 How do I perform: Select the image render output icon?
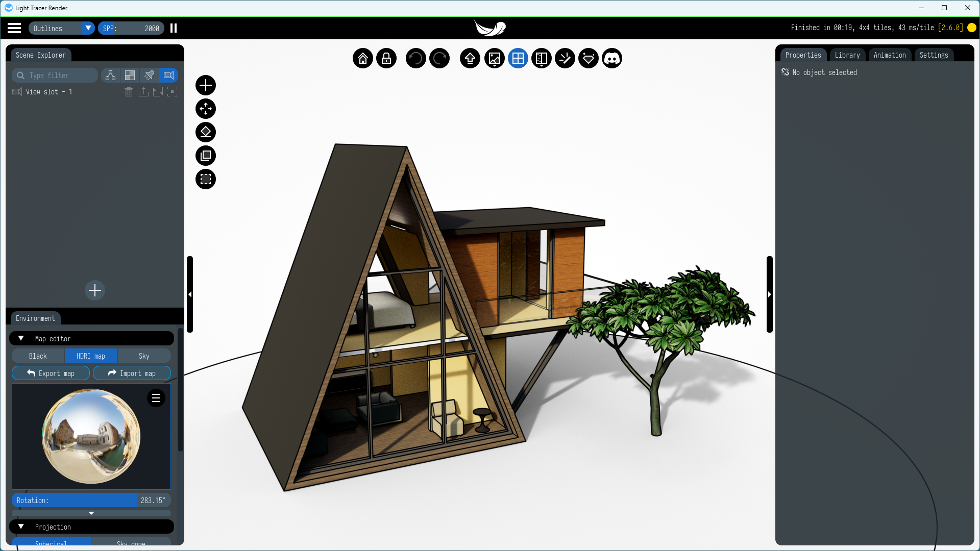point(494,59)
